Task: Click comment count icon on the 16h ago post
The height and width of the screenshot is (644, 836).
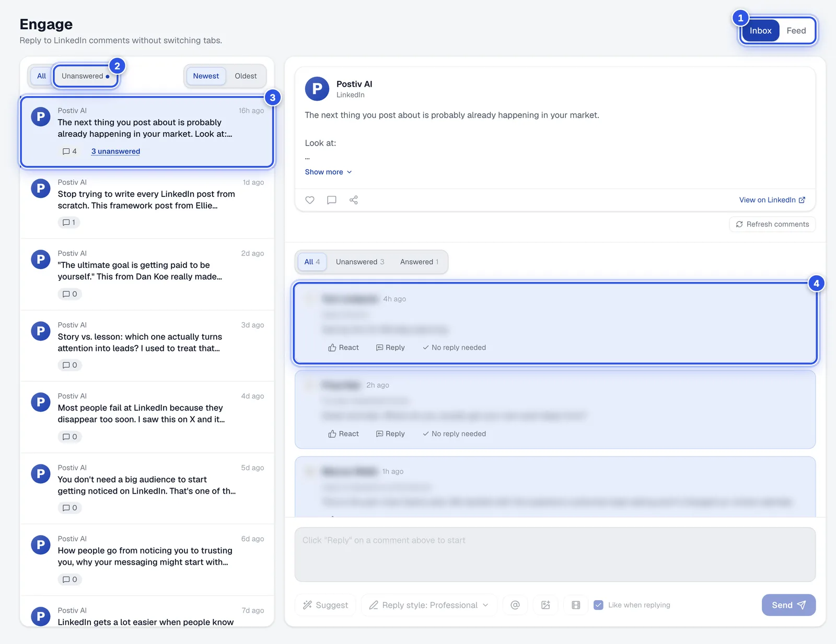Action: click(x=69, y=151)
